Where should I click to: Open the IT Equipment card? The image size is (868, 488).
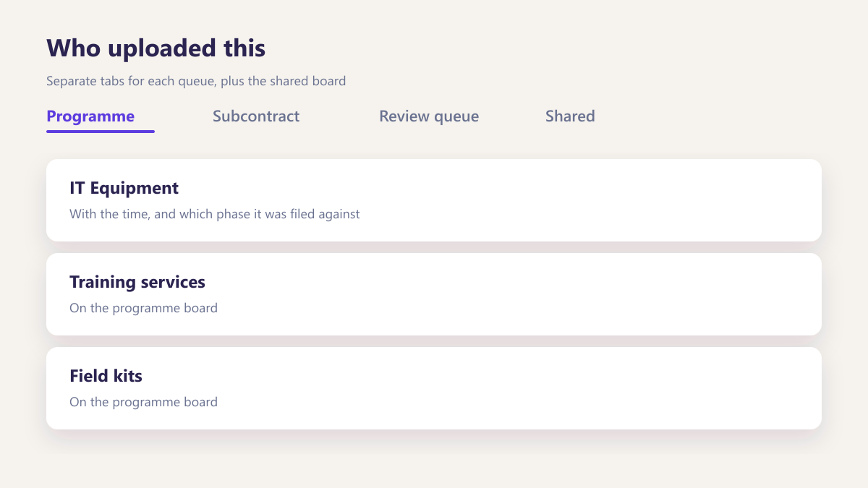(434, 200)
